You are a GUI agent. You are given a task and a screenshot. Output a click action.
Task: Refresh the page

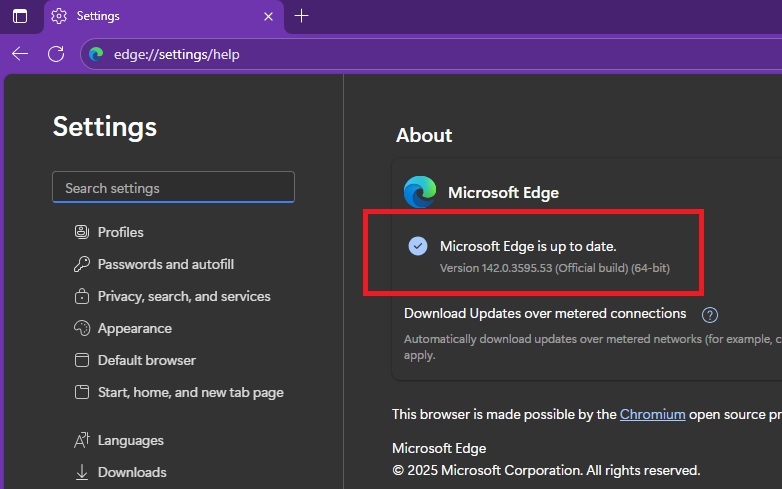56,54
